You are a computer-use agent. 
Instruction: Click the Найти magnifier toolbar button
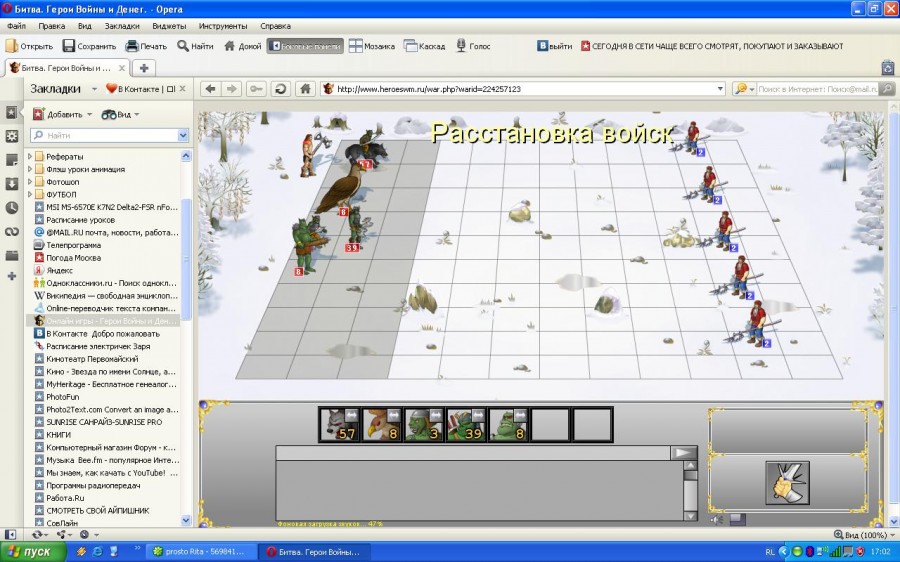[195, 46]
